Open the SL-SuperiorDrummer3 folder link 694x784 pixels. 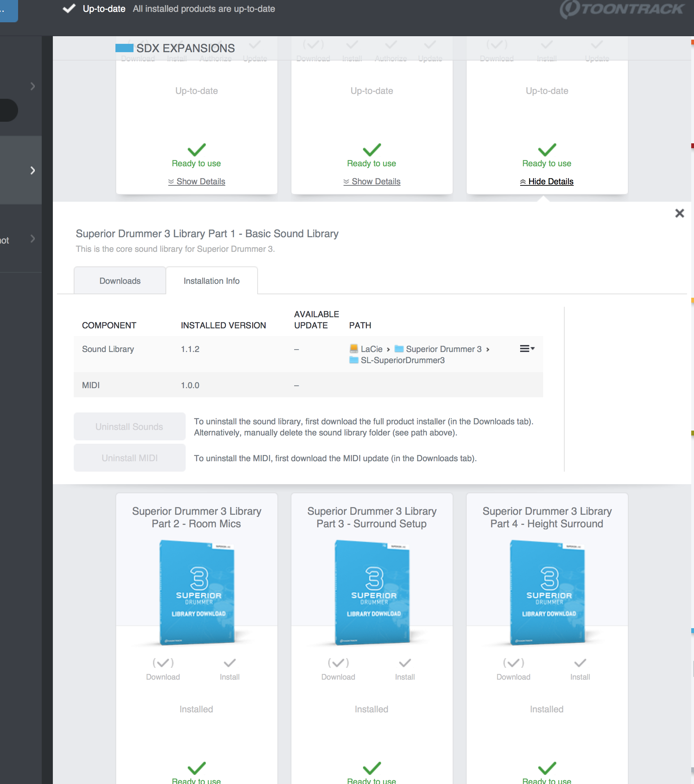[x=402, y=360]
